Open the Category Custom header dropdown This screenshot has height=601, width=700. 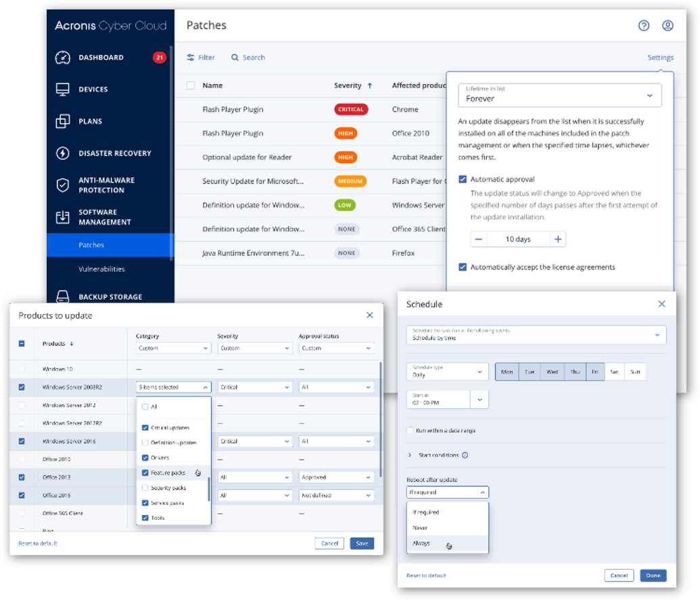173,348
